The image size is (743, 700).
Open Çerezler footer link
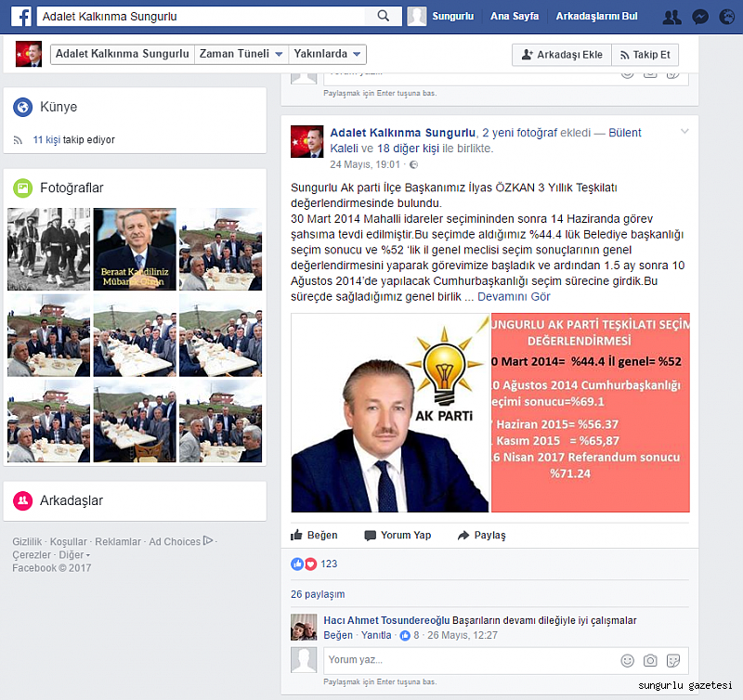point(32,554)
